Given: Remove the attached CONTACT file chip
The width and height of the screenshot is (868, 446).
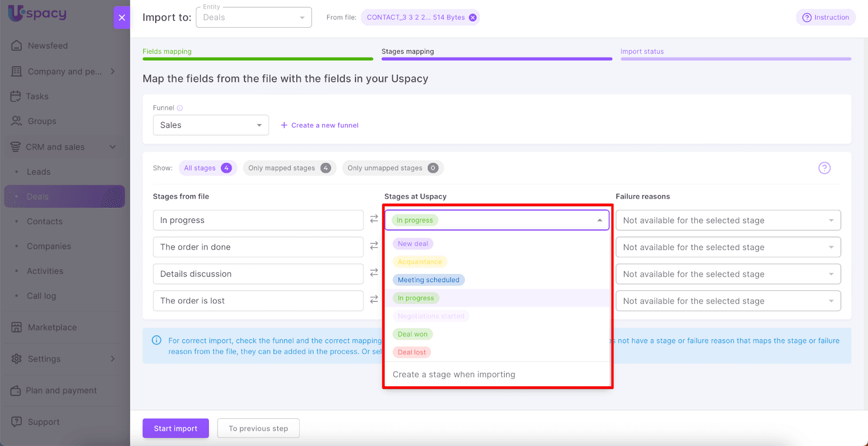Looking at the screenshot, I should (473, 17).
